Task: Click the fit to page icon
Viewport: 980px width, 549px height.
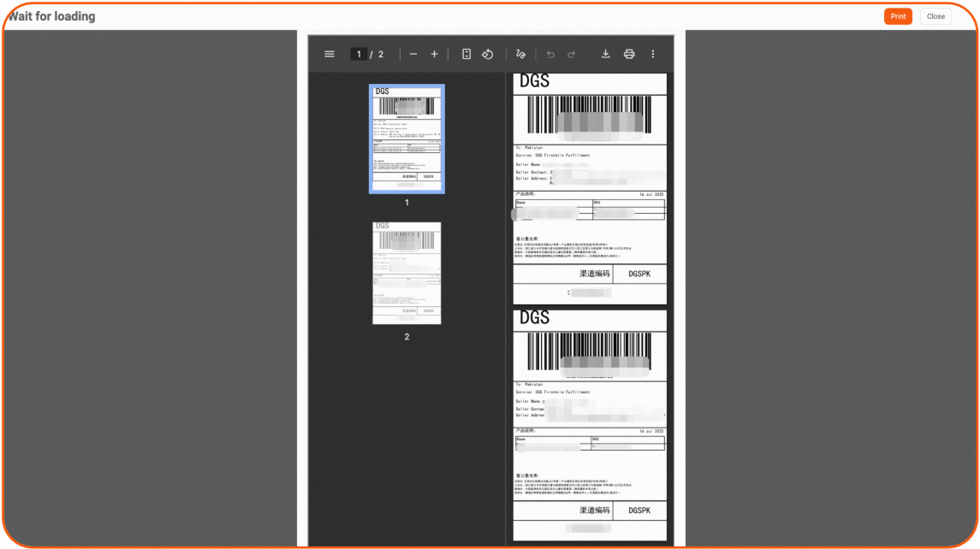Action: (x=466, y=54)
